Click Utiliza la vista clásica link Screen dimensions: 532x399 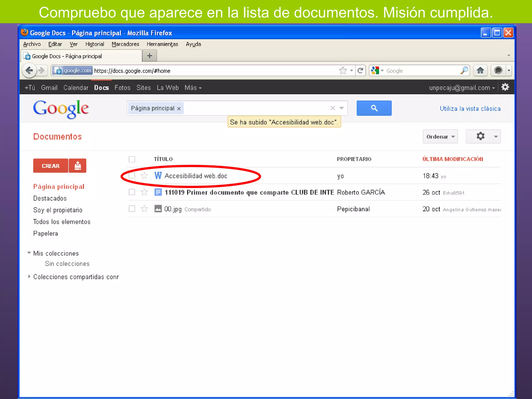point(470,109)
